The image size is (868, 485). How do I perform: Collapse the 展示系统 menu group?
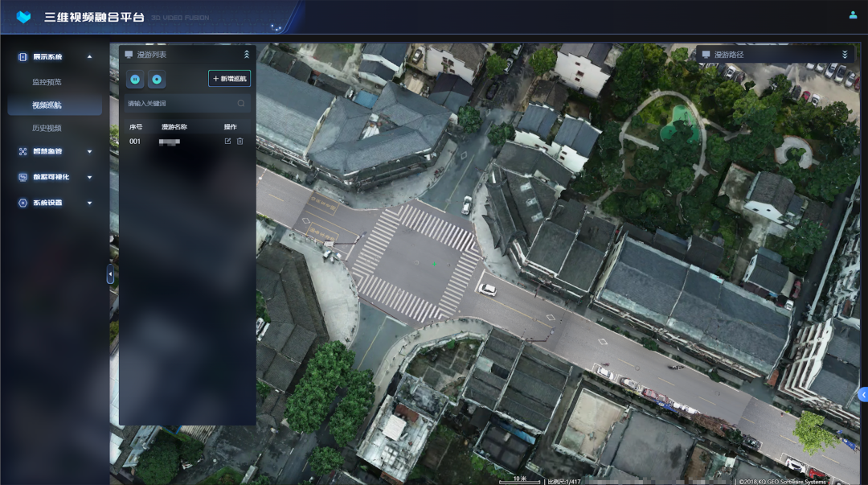pos(89,57)
